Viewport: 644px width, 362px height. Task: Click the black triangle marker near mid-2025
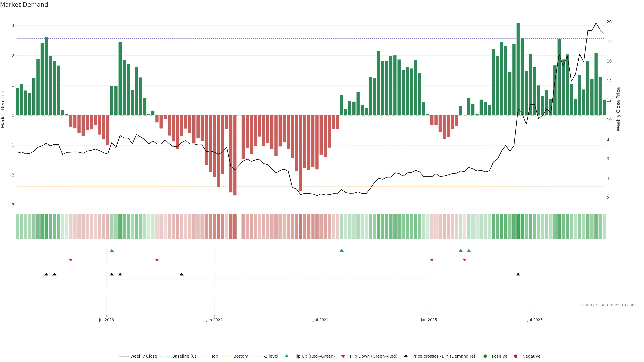(518, 274)
